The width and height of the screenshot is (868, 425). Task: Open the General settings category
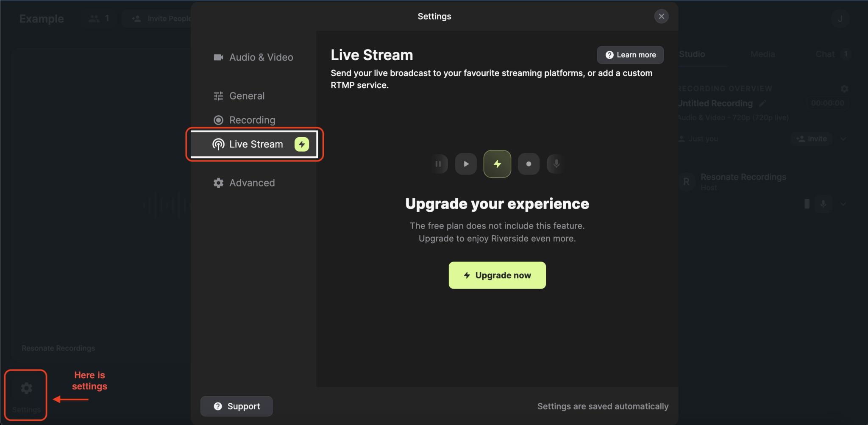coord(247,96)
